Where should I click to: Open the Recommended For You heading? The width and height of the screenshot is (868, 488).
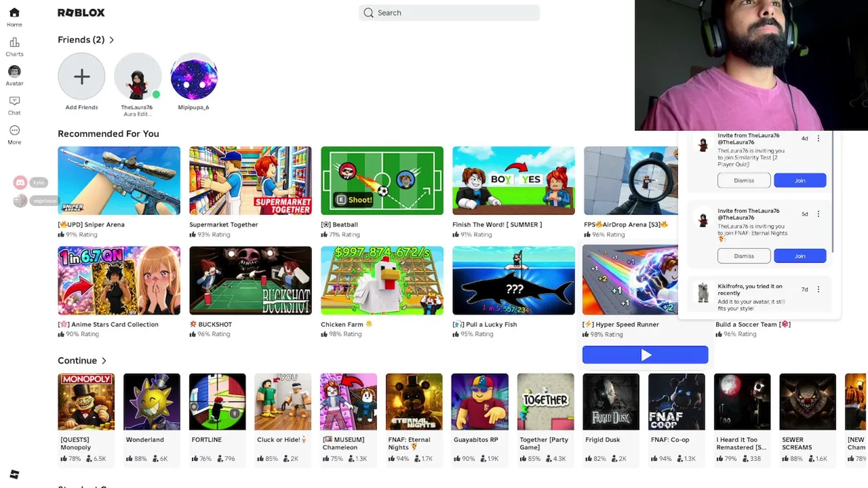[x=108, y=134]
